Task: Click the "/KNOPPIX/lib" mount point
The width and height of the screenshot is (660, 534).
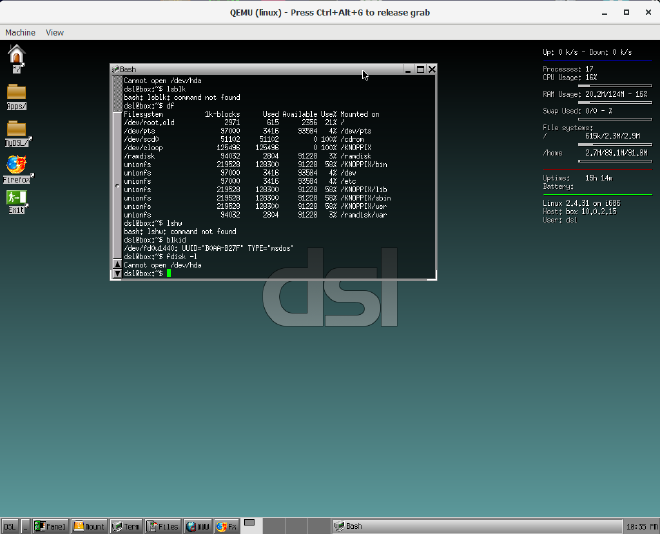Action: click(364, 190)
